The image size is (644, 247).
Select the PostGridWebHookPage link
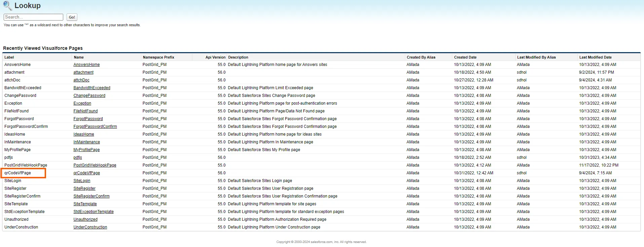95,165
